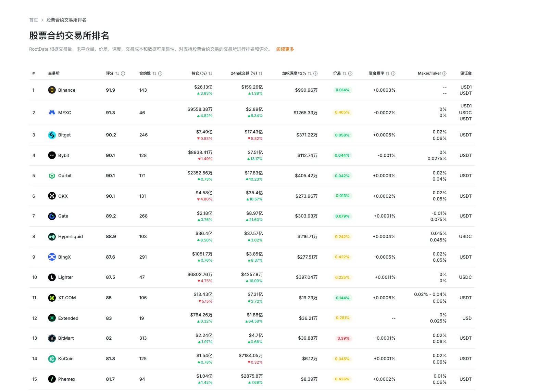The width and height of the screenshot is (550, 392).
Task: Click the Phemex exchange logo
Action: click(52, 379)
